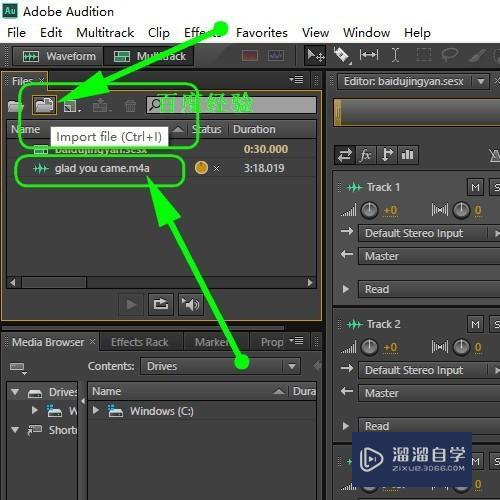Viewport: 500px width, 500px height.
Task: Open the File menu
Action: pos(16,33)
